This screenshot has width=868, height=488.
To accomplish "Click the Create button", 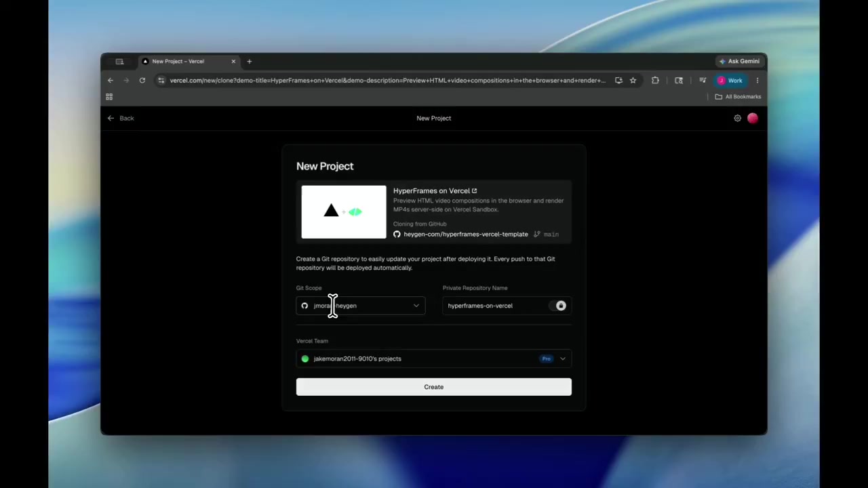I will pos(434,387).
